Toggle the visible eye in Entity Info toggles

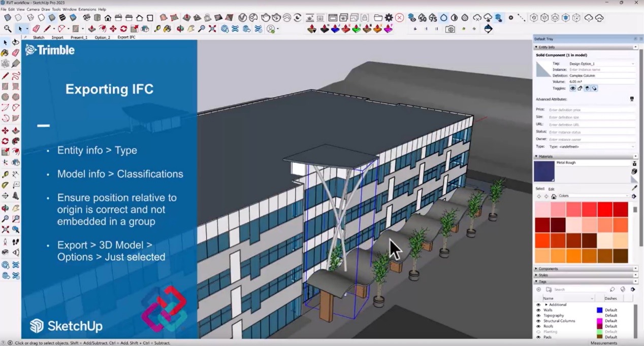(x=572, y=88)
